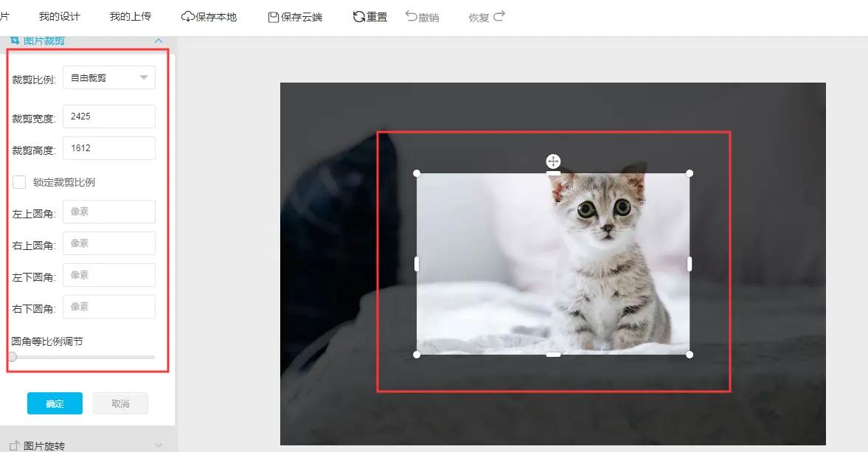This screenshot has width=868, height=452.
Task: Click the 右上圆角 input field
Action: click(109, 243)
